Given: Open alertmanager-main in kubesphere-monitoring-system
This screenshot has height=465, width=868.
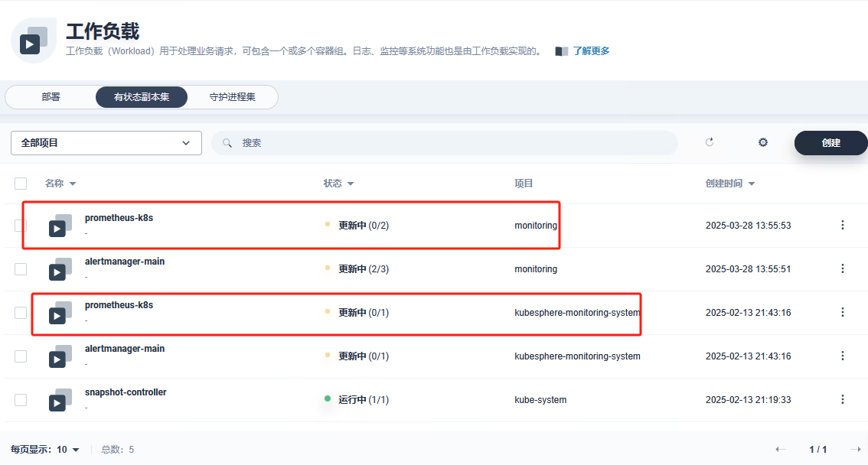Looking at the screenshot, I should 125,349.
